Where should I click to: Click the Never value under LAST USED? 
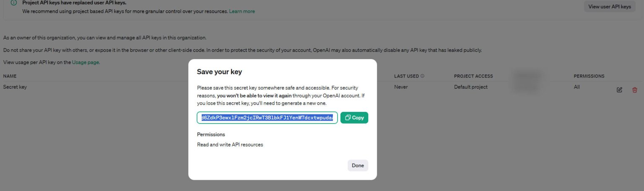[x=400, y=87]
